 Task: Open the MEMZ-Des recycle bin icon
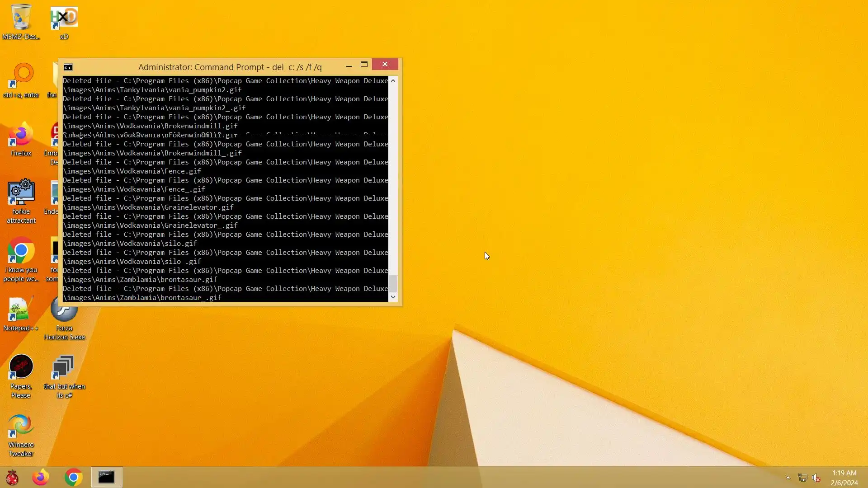pos(21,19)
